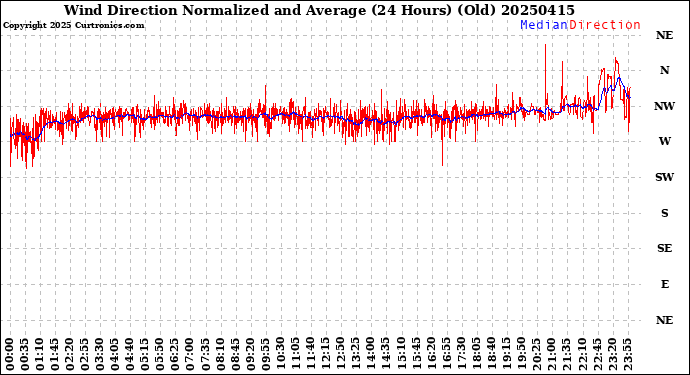Click the SW direction axis label
The image size is (690, 375).
pos(664,177)
